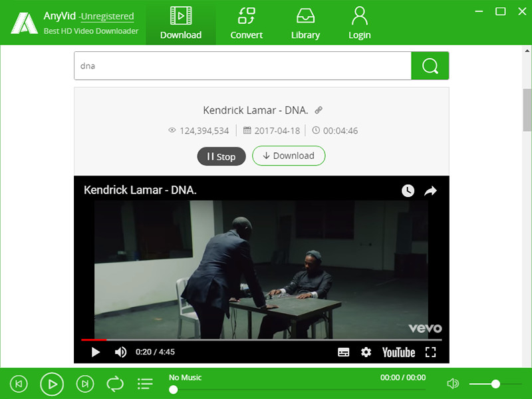532x399 pixels.
Task: Switch to the Convert tab
Action: [x=246, y=23]
